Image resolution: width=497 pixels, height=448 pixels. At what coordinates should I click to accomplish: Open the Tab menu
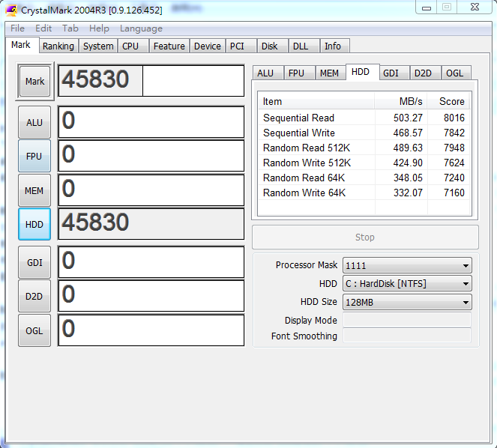tap(70, 28)
